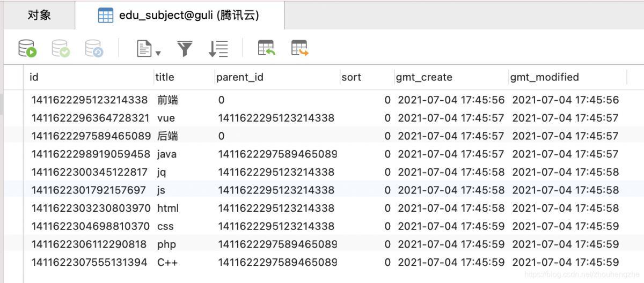Select the parent_id cell 0 in the 后端 row
Image resolution: width=644 pixels, height=283 pixels.
point(222,136)
